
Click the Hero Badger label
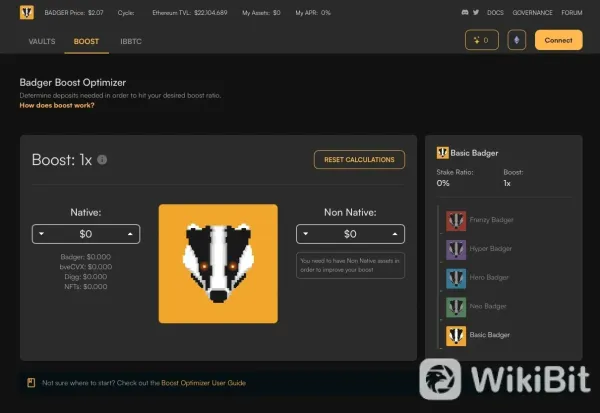489,278
